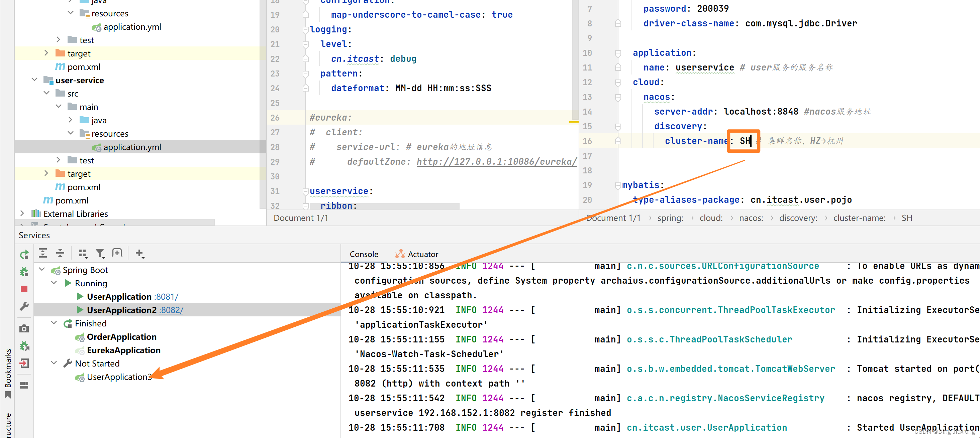Viewport: 980px width, 438px height.
Task: Click cluster-name: in the YAML breadcrumb
Action: [859, 218]
